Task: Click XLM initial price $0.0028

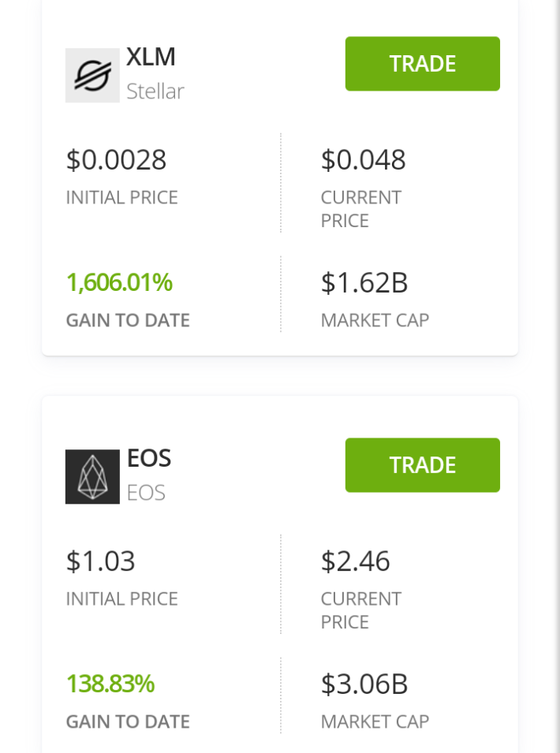Action: (116, 160)
